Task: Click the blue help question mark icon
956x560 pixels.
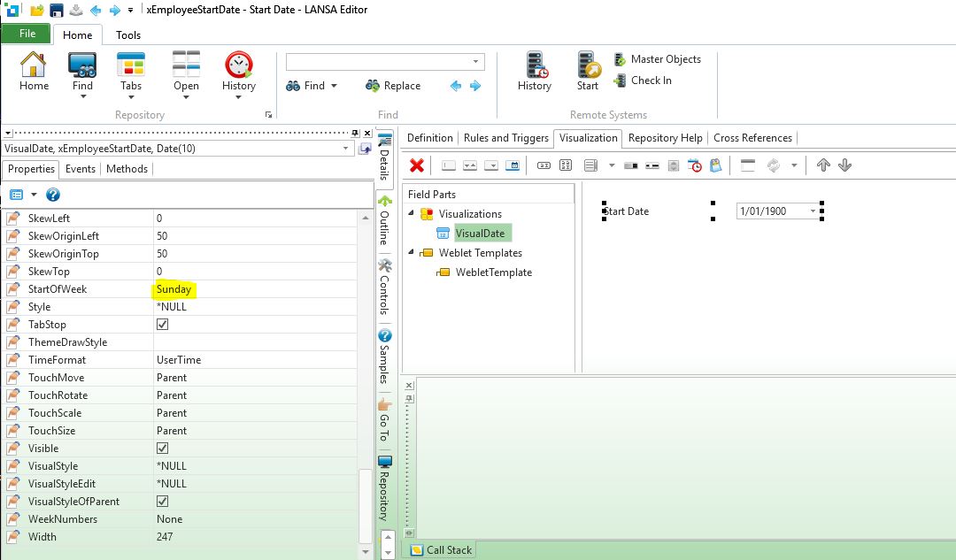Action: tap(53, 195)
